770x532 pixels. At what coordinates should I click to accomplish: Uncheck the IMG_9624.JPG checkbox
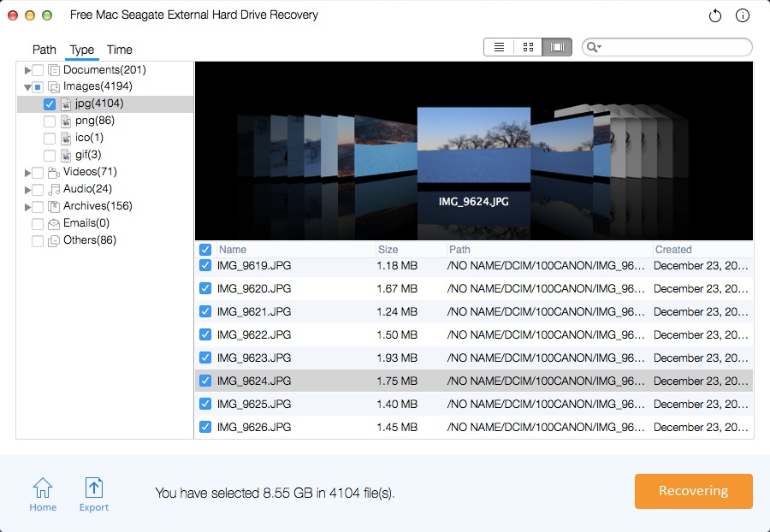click(205, 381)
